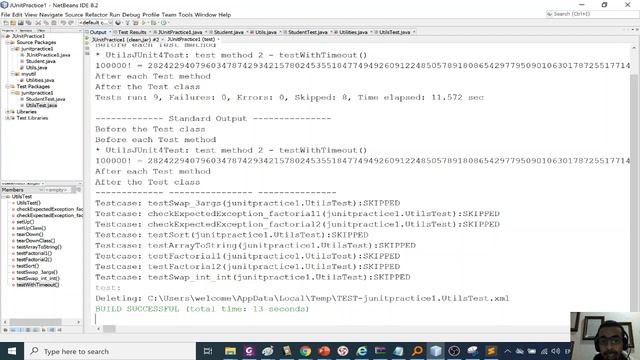Collapse the myutil package node
Image resolution: width=640 pixels, height=360 pixels.
click(x=13, y=74)
